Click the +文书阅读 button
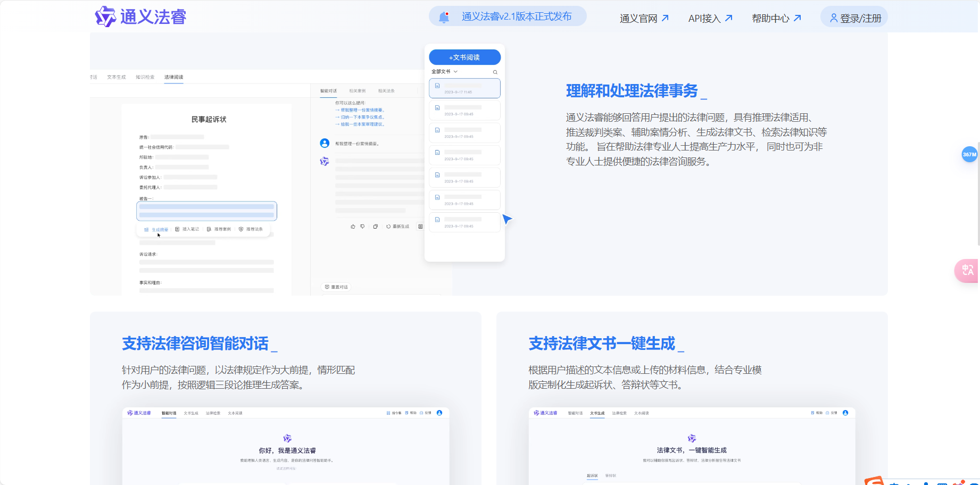This screenshot has height=485, width=980. coord(464,57)
